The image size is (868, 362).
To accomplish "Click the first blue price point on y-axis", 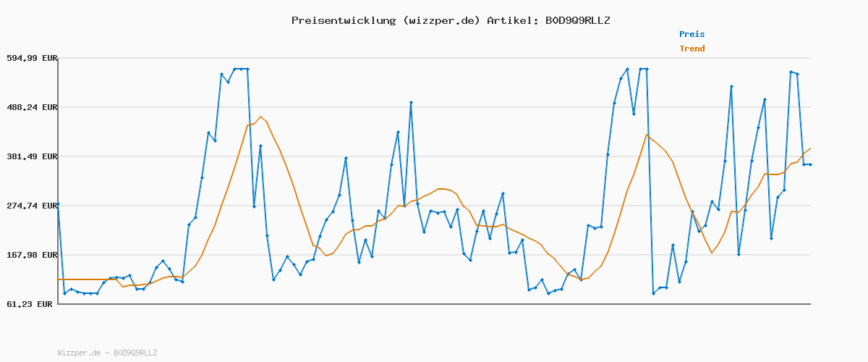I will coord(58,205).
